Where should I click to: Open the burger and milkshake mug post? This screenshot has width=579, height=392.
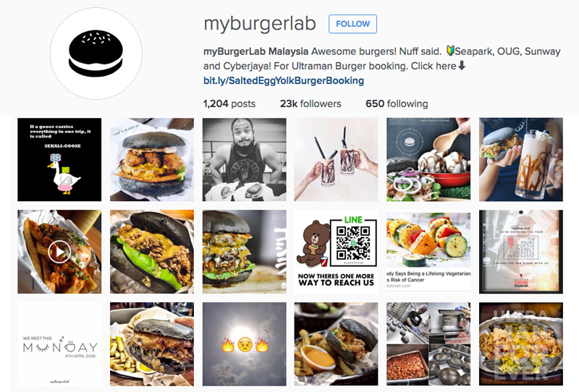(x=521, y=159)
